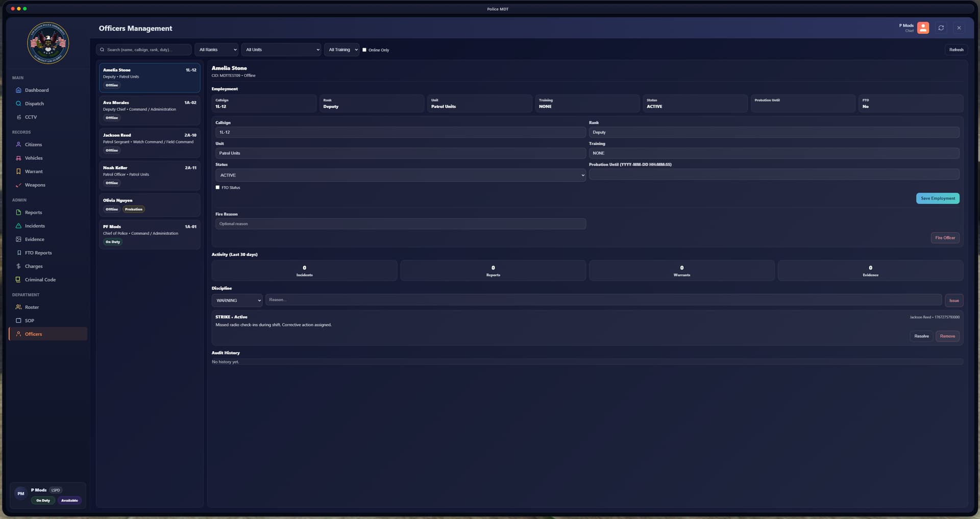Navigate to Dispatch in sidebar

click(x=48, y=104)
